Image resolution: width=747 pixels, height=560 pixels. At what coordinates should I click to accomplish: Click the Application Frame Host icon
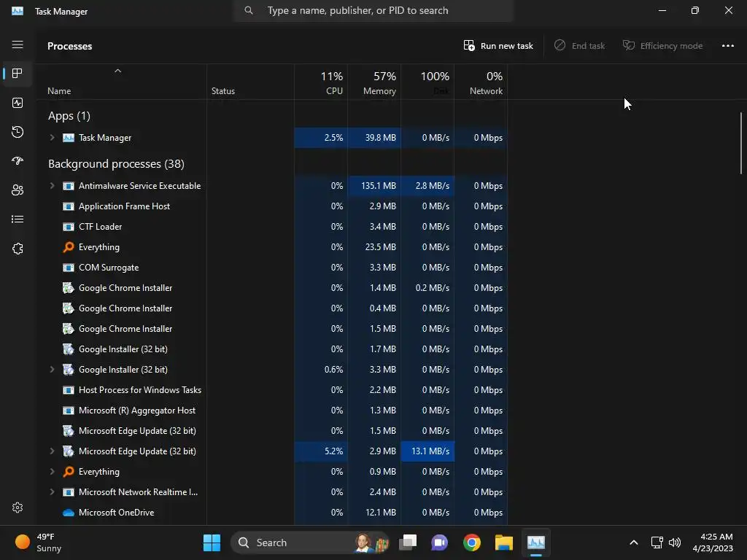(69, 206)
